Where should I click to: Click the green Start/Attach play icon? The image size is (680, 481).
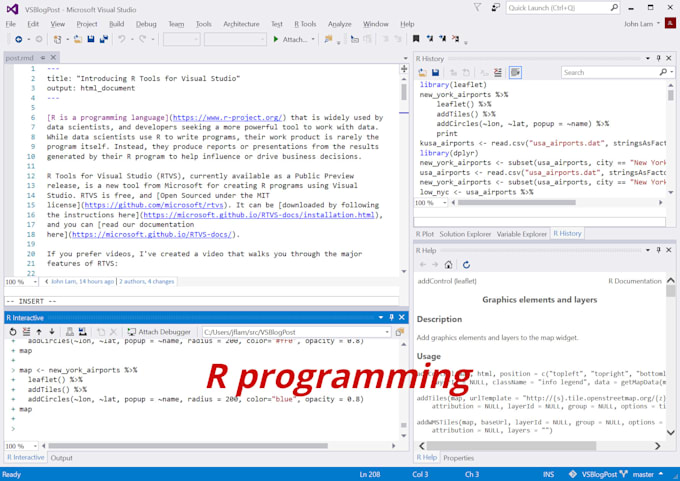pyautogui.click(x=275, y=39)
